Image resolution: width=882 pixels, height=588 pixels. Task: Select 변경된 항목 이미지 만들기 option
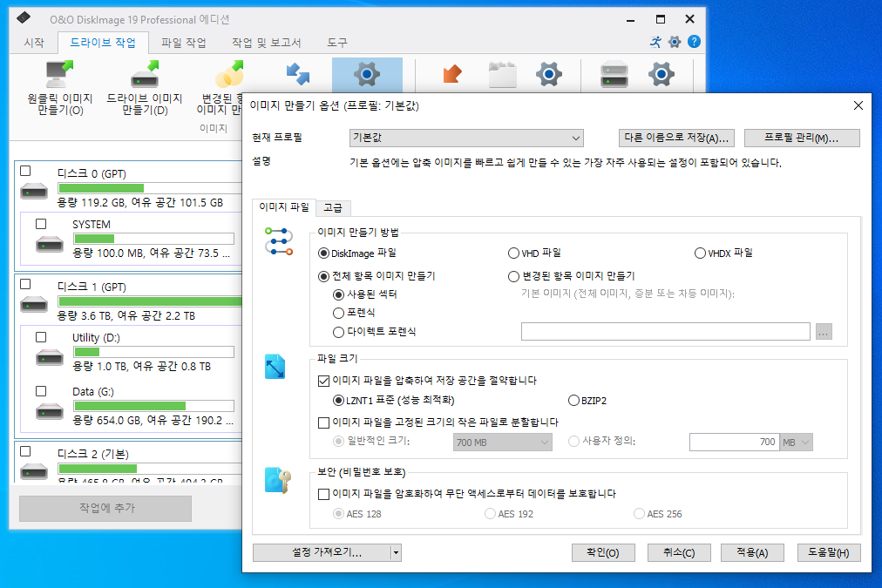click(513, 276)
